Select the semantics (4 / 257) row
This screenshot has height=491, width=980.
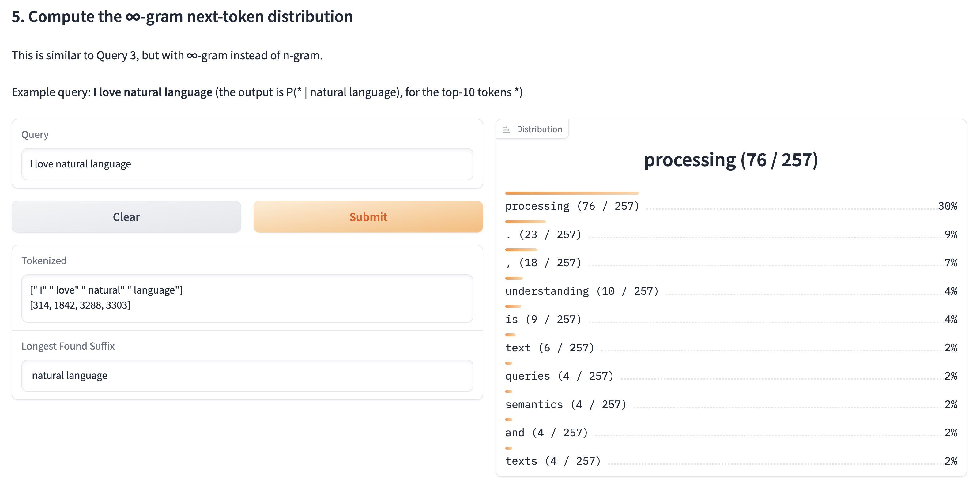click(565, 405)
